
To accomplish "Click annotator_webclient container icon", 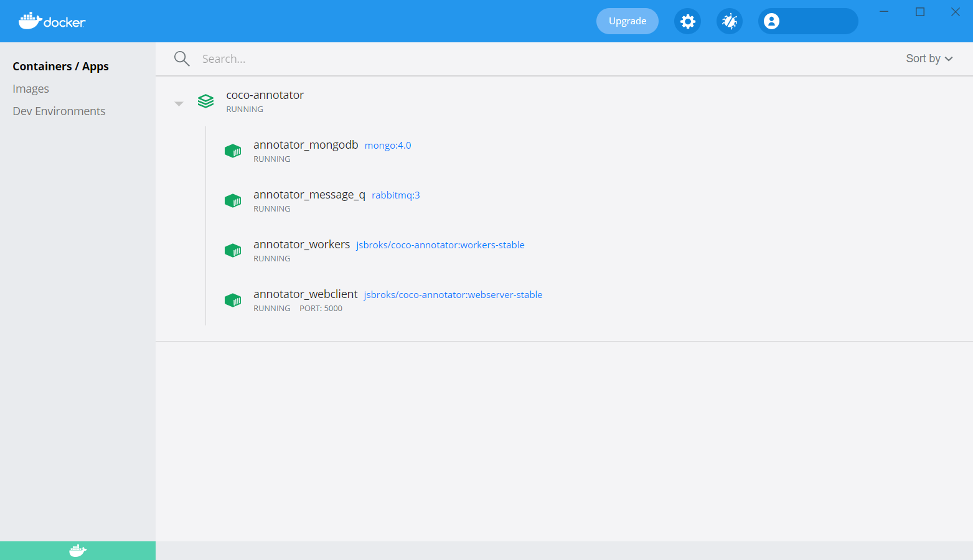I will 233,301.
